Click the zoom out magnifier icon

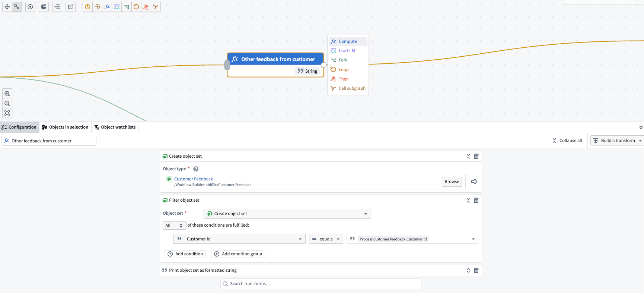(7, 103)
